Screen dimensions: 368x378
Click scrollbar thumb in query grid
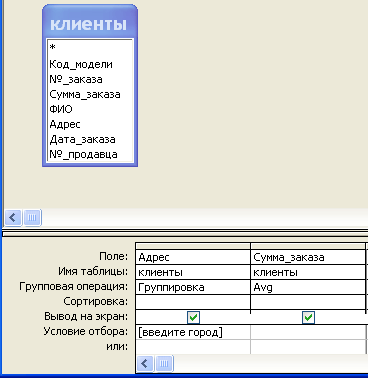click(164, 363)
